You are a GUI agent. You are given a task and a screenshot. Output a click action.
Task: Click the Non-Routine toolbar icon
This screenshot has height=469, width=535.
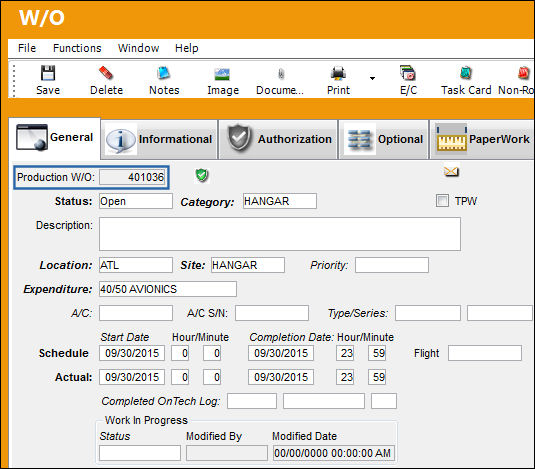(x=523, y=73)
